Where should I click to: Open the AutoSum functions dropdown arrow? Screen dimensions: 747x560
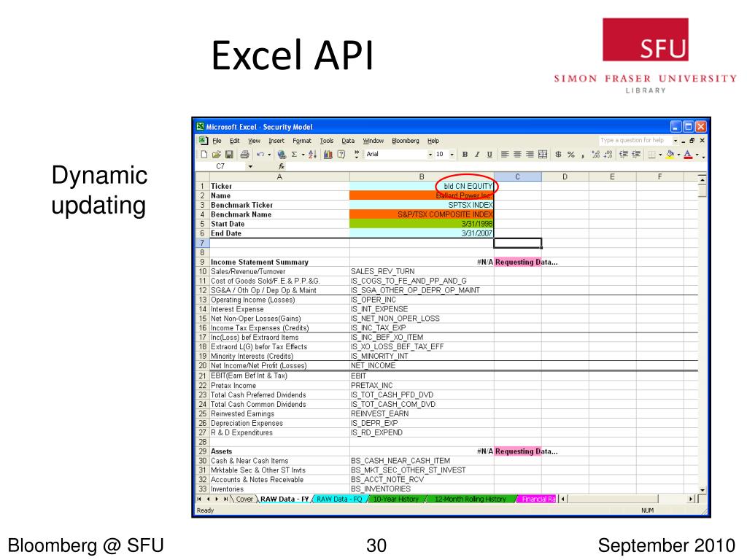(x=303, y=155)
